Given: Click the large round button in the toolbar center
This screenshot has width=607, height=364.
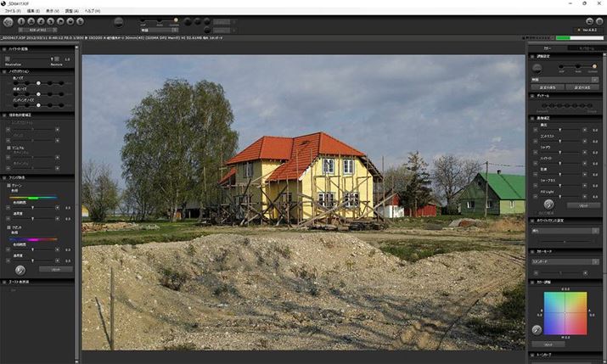Looking at the screenshot, I should [118, 22].
